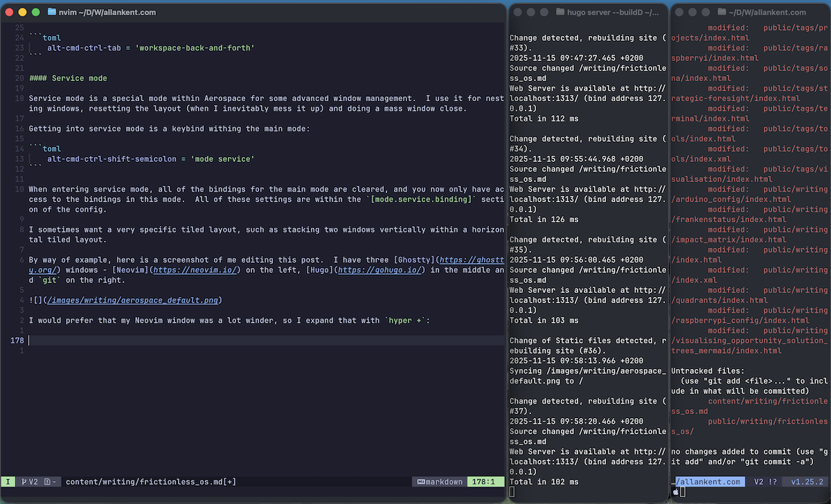Click the green zoom button of the nvim window

(37, 12)
